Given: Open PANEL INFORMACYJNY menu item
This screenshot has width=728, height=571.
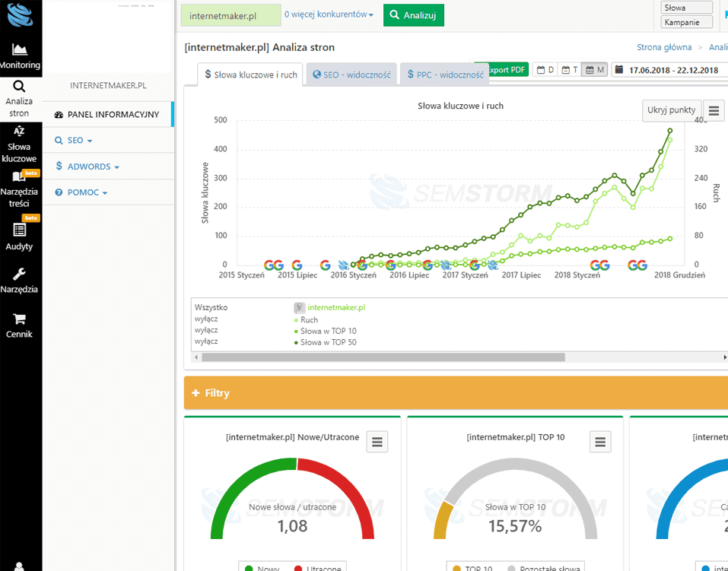Looking at the screenshot, I should [108, 114].
